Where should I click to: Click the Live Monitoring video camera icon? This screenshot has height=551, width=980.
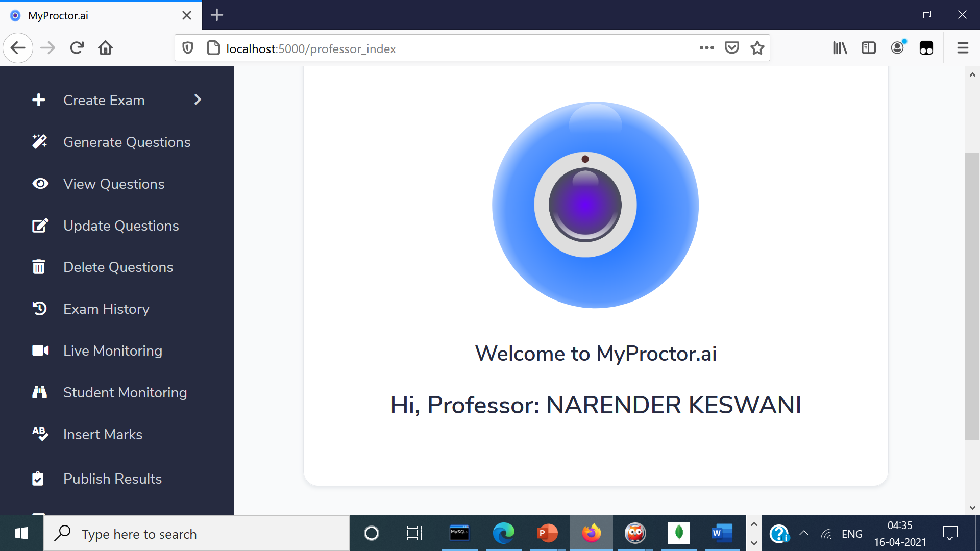click(x=40, y=350)
